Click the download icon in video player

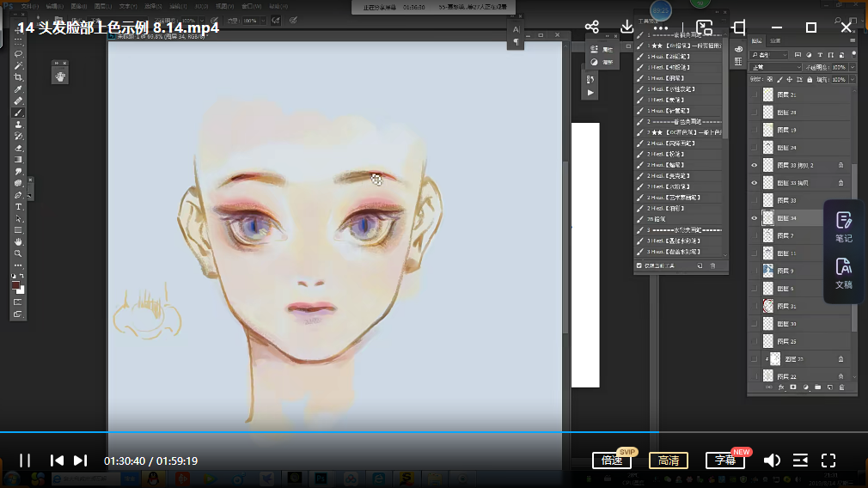[x=627, y=27]
